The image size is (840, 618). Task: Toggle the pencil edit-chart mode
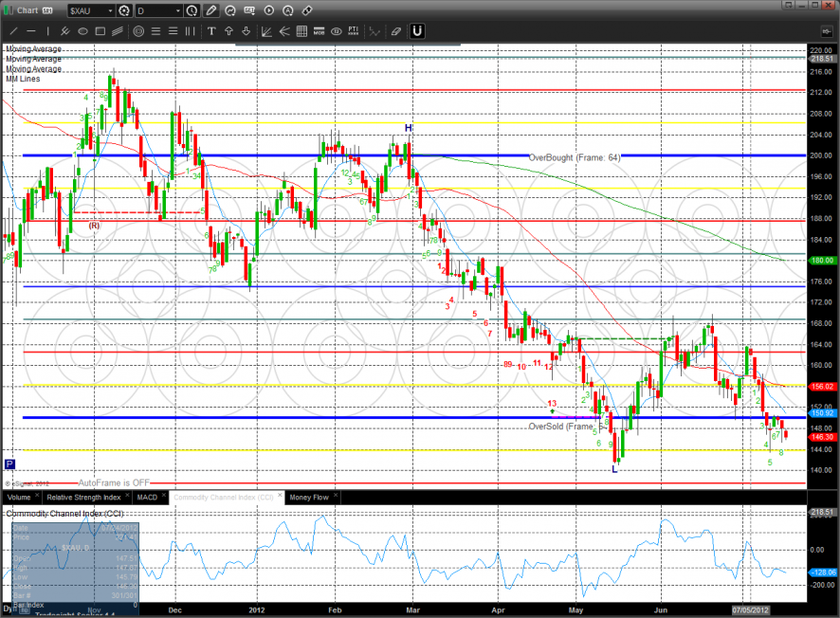pos(210,10)
